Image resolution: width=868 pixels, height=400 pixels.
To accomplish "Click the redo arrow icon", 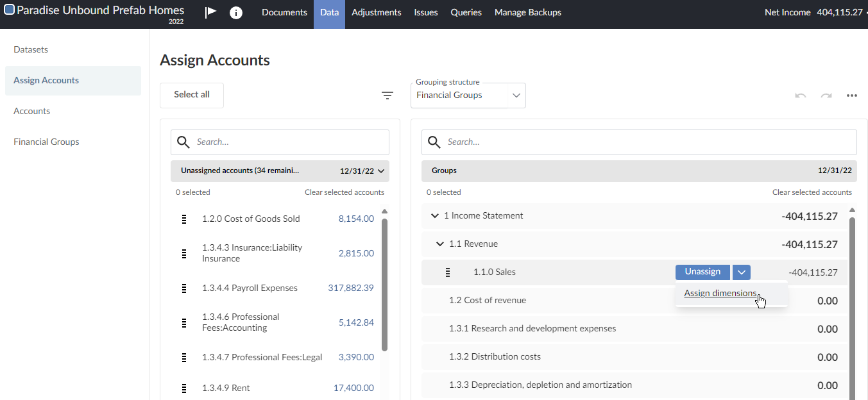I will coord(826,96).
